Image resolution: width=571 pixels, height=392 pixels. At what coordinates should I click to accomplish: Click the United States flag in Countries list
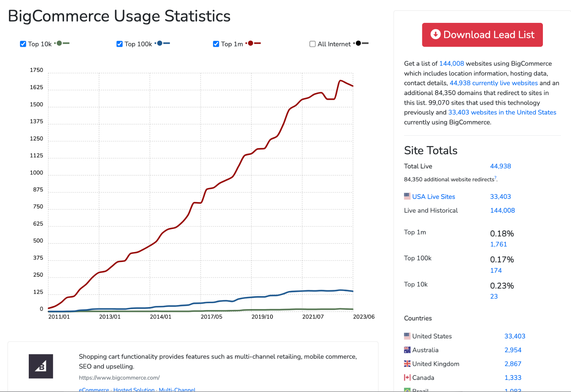point(407,336)
